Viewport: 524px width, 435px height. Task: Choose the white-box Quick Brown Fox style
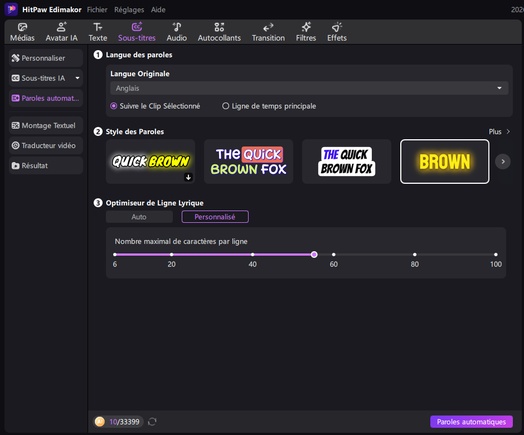347,162
